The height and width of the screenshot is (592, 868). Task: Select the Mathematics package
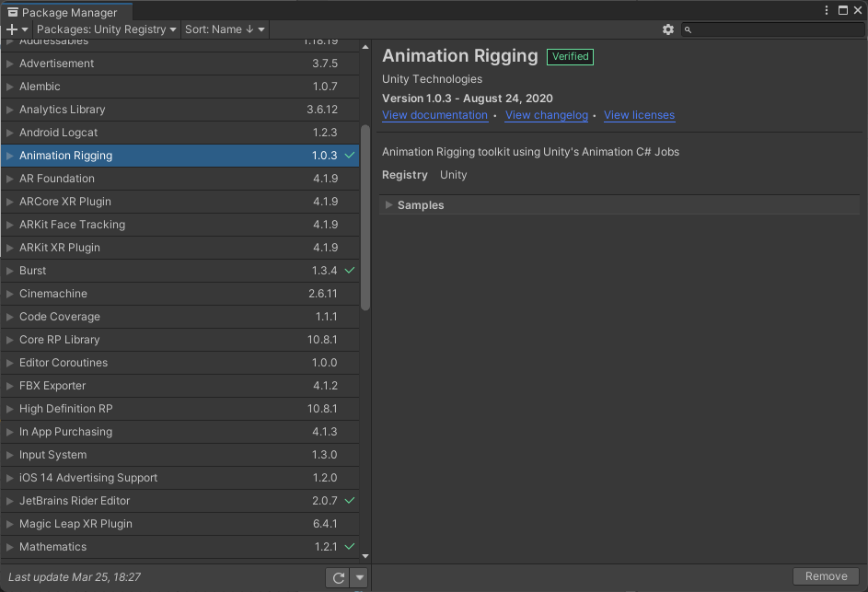179,547
